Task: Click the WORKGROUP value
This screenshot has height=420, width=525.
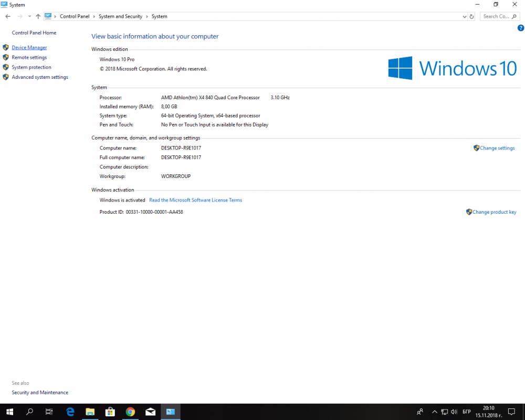Action: click(x=176, y=176)
